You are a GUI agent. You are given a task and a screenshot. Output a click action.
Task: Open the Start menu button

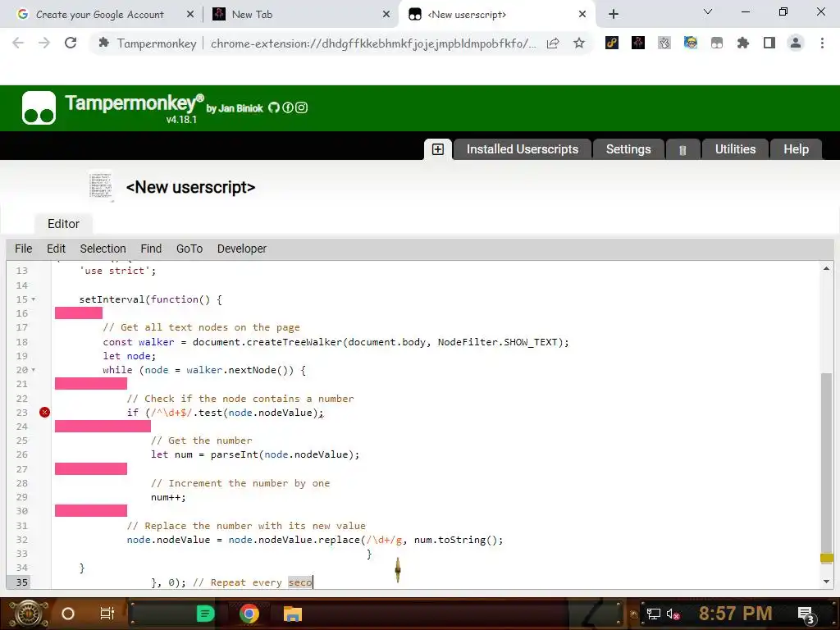pos(28,614)
